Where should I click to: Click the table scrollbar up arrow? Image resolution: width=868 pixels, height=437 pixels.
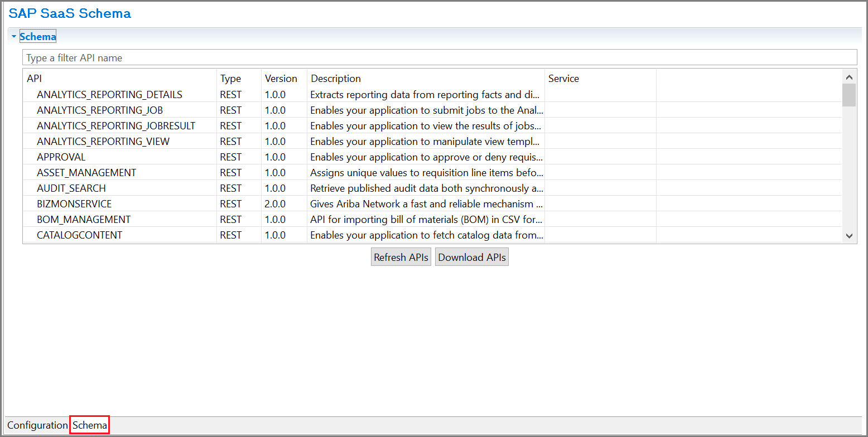[x=849, y=77]
